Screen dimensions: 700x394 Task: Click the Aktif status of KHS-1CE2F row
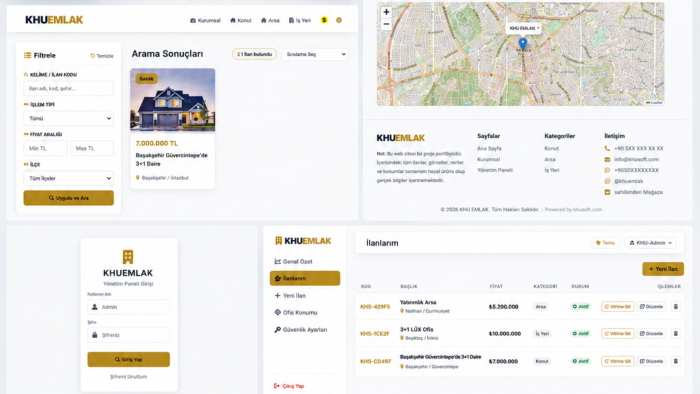click(581, 333)
